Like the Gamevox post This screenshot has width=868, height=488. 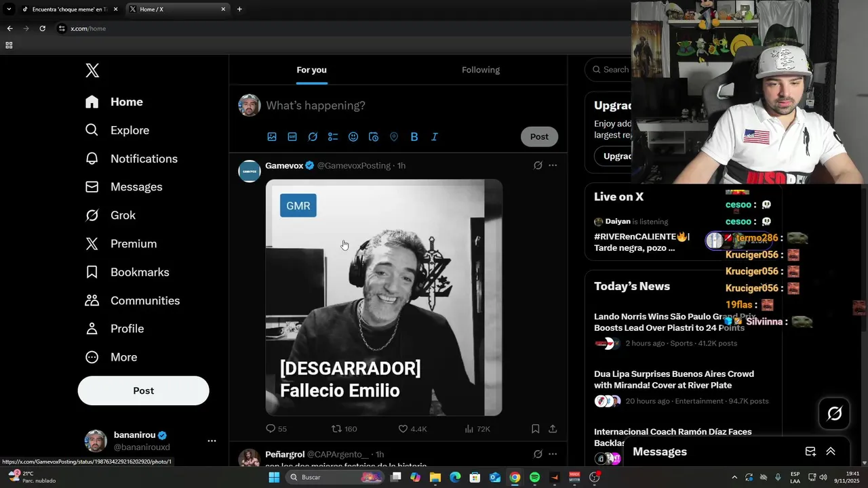tap(412, 429)
